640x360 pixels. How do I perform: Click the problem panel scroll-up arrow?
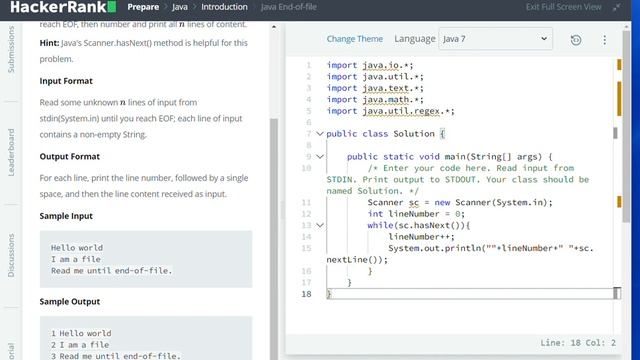click(x=274, y=27)
